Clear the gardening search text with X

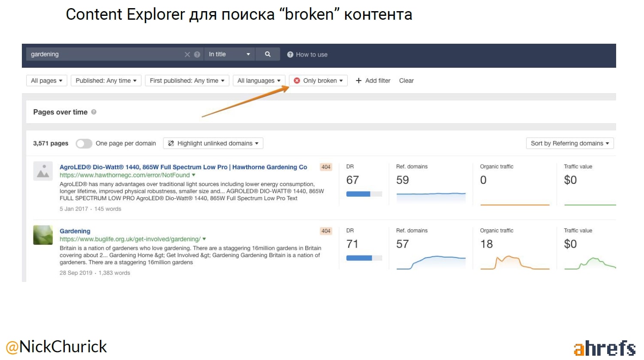coord(187,54)
